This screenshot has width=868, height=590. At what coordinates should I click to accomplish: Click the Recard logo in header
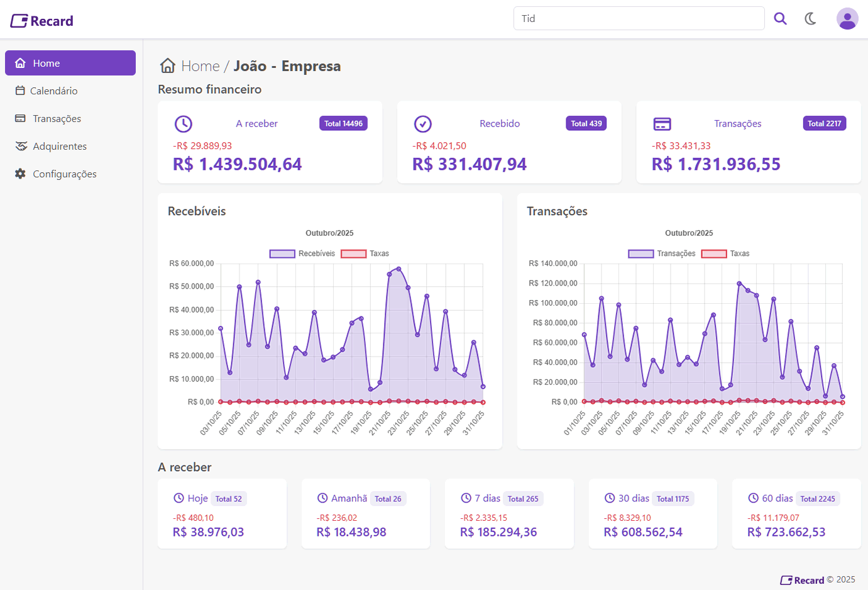coord(42,21)
